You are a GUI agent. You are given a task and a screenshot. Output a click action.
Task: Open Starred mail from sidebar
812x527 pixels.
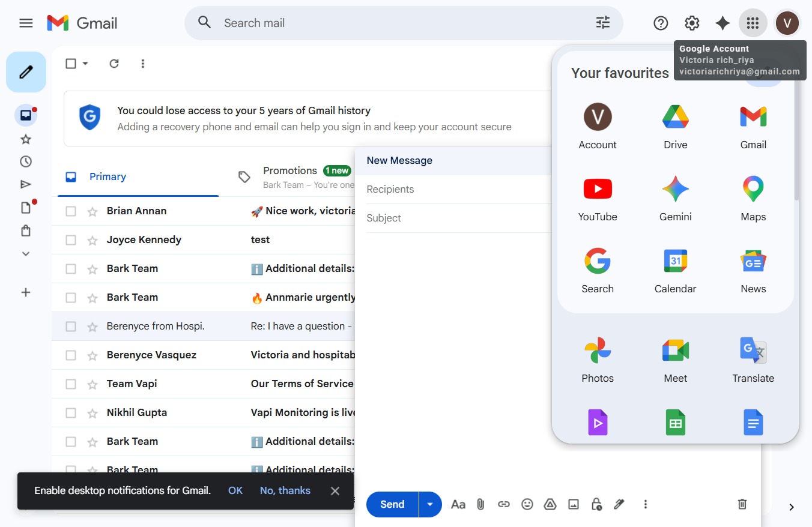click(x=26, y=139)
